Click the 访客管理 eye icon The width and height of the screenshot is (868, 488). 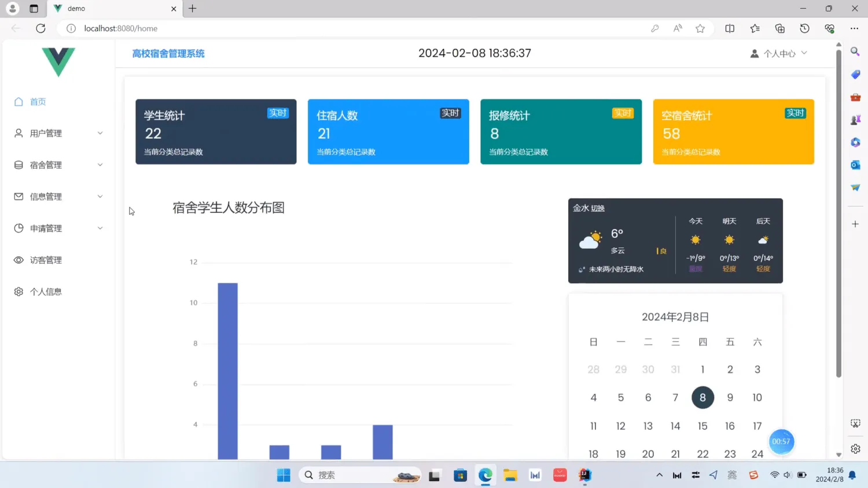coord(18,260)
